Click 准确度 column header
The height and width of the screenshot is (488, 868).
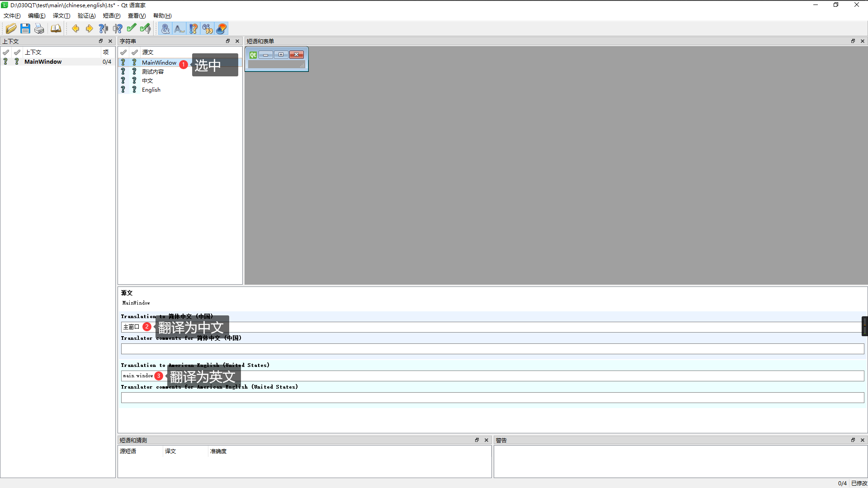pos(218,451)
